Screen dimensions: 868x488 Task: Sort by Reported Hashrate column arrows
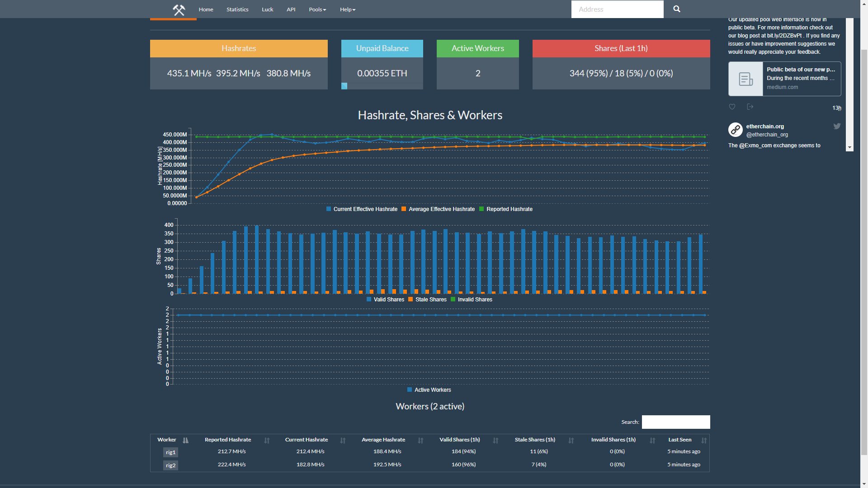tap(267, 441)
